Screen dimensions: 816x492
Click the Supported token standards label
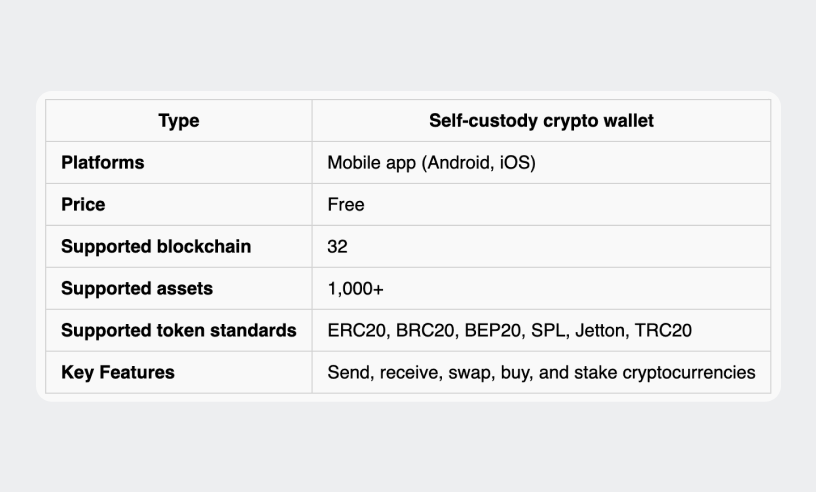pyautogui.click(x=178, y=331)
